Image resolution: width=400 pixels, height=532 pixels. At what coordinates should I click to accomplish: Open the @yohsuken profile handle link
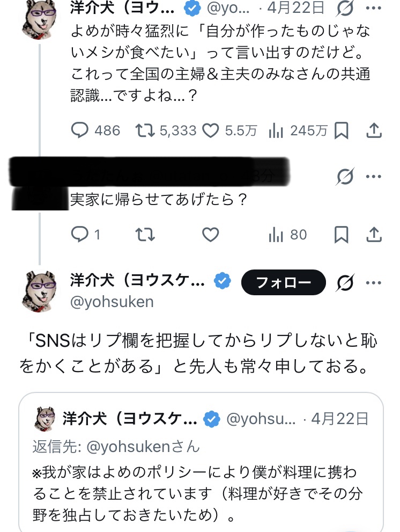tap(112, 302)
